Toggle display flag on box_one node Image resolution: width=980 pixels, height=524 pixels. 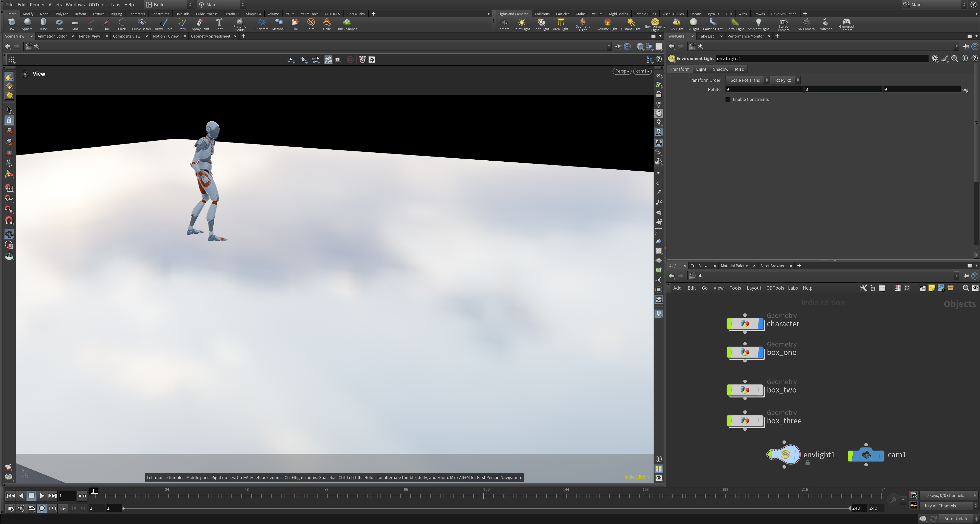click(761, 352)
